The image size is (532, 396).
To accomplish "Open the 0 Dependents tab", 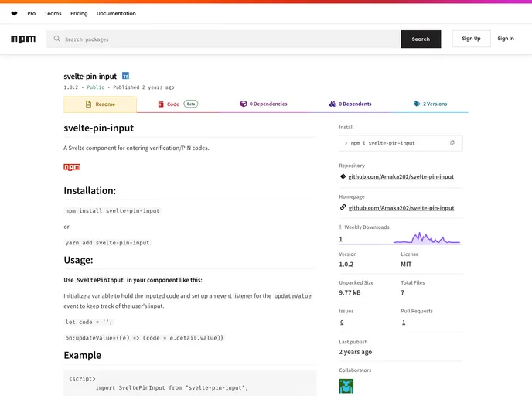I will (x=350, y=104).
